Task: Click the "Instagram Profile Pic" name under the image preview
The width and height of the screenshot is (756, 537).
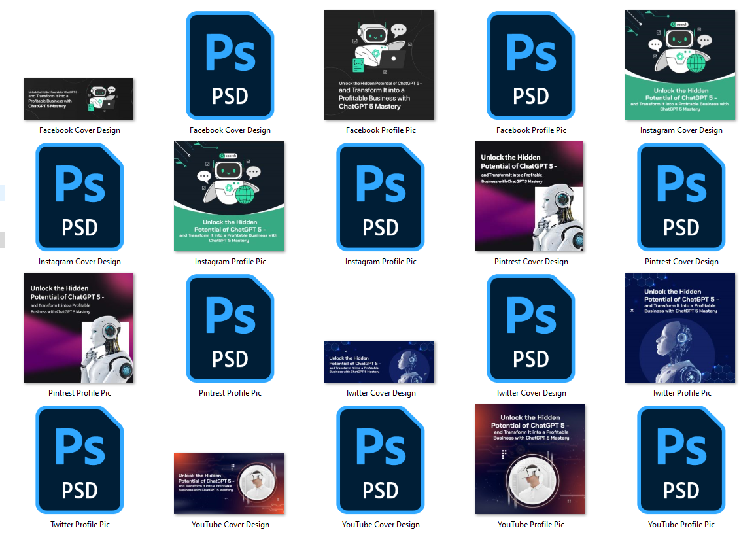Action: pos(230,262)
